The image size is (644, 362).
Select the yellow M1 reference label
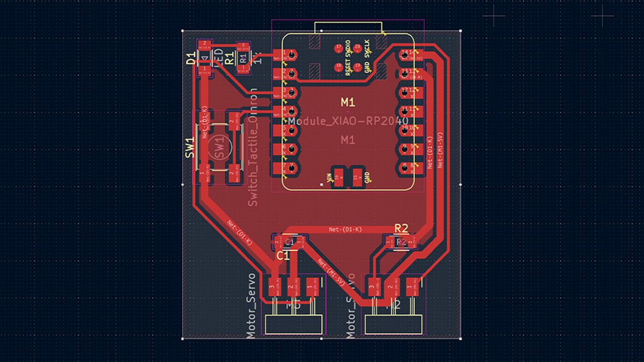click(x=348, y=102)
